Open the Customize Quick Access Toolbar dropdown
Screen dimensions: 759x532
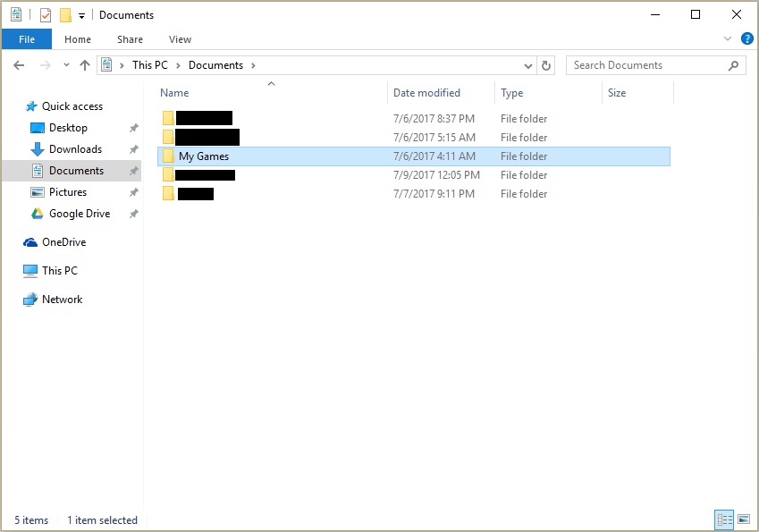(x=82, y=16)
